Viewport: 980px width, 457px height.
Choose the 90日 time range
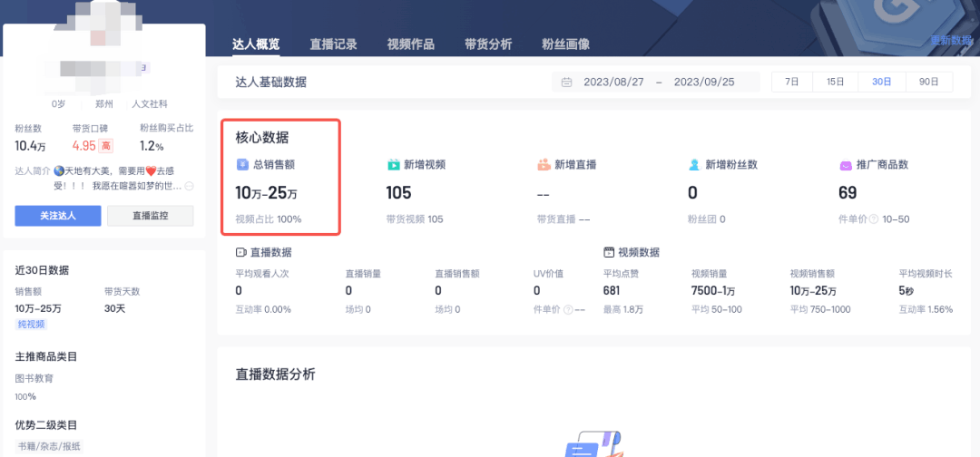click(x=929, y=83)
